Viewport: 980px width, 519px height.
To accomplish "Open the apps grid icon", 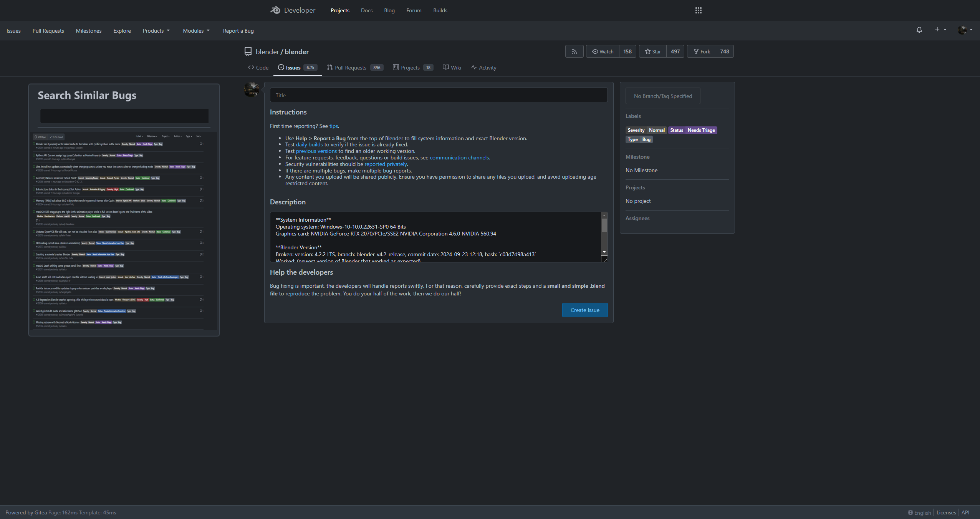I will click(699, 10).
